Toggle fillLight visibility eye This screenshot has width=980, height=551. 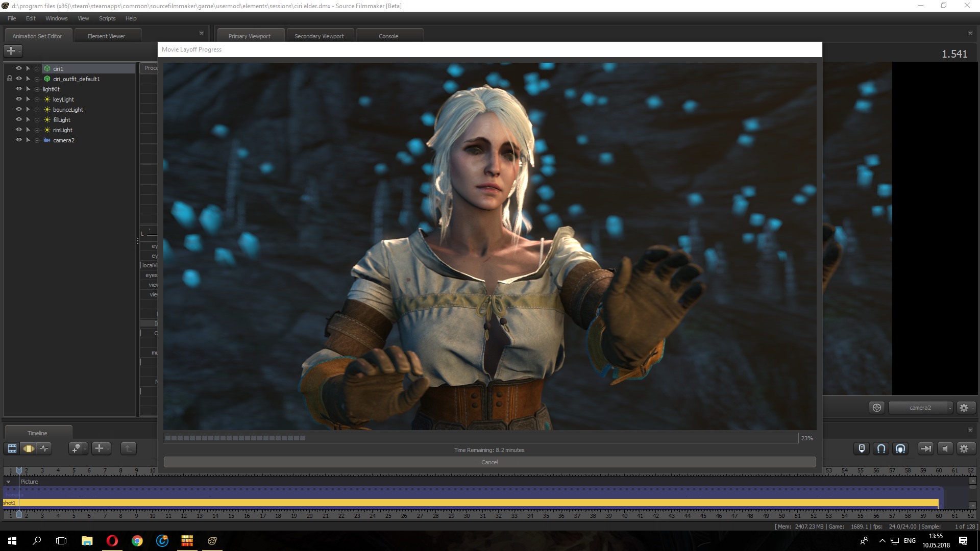pyautogui.click(x=19, y=119)
